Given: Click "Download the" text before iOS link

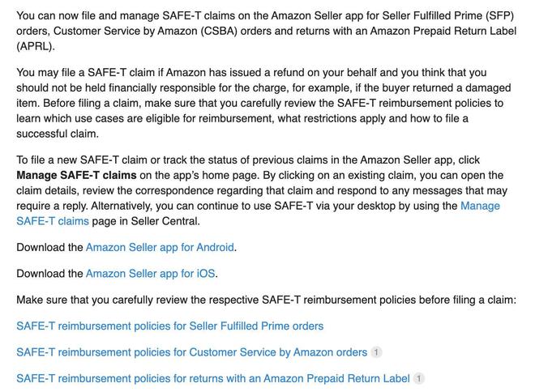Looking at the screenshot, I should [49, 273].
